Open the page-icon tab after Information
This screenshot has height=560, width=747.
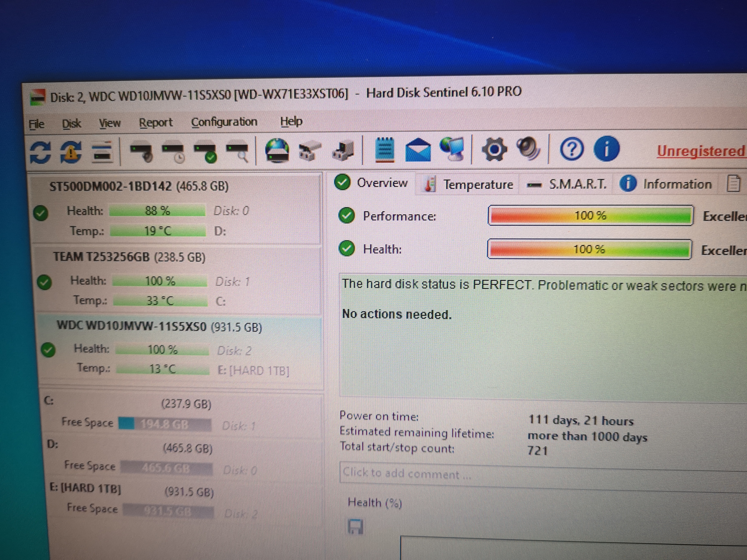(733, 184)
